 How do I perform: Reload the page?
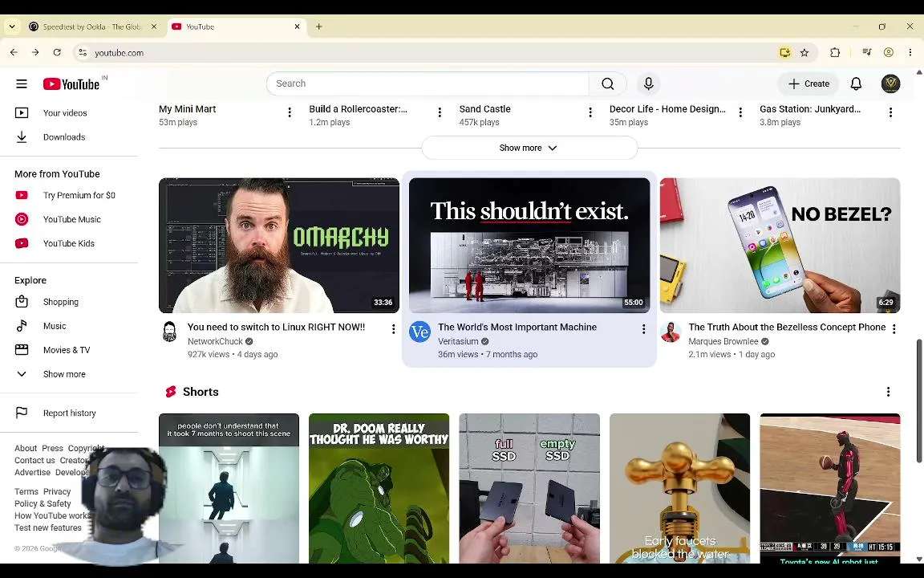pyautogui.click(x=57, y=52)
